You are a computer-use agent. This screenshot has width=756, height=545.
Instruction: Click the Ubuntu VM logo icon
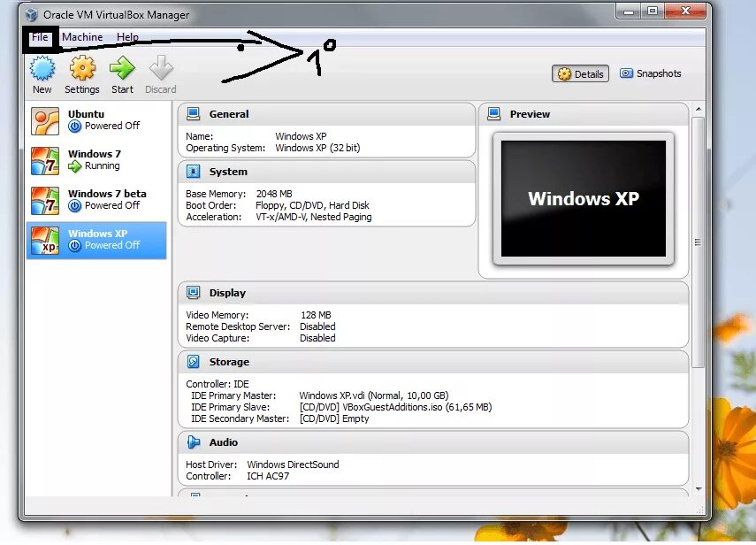coord(45,121)
